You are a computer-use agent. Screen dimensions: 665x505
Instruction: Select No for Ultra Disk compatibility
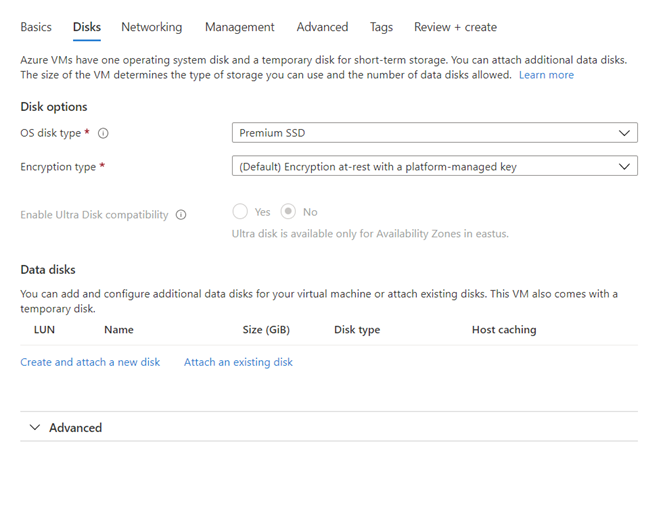coord(288,212)
